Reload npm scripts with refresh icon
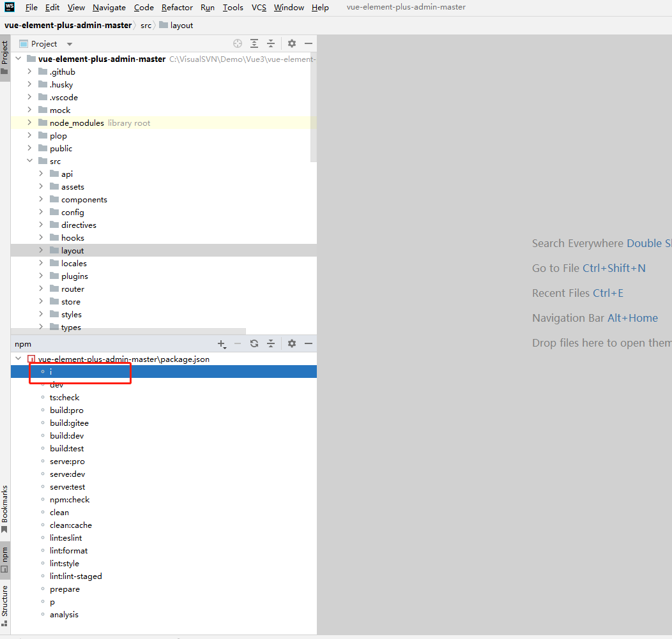This screenshot has height=639, width=672. click(x=254, y=343)
